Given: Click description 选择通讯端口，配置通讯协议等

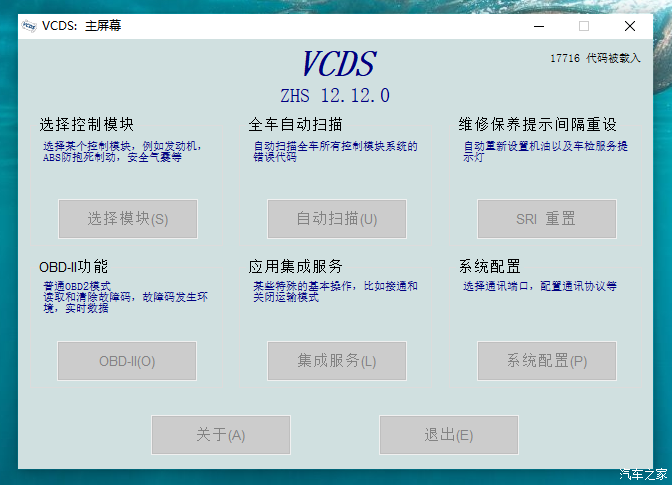Looking at the screenshot, I should (540, 286).
